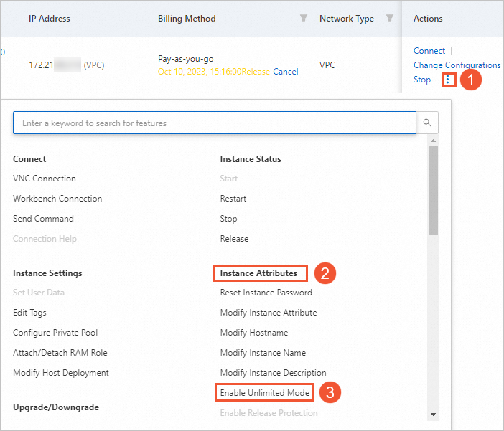The height and width of the screenshot is (431, 504).
Task: Click the Connect link in Actions
Action: coord(429,51)
